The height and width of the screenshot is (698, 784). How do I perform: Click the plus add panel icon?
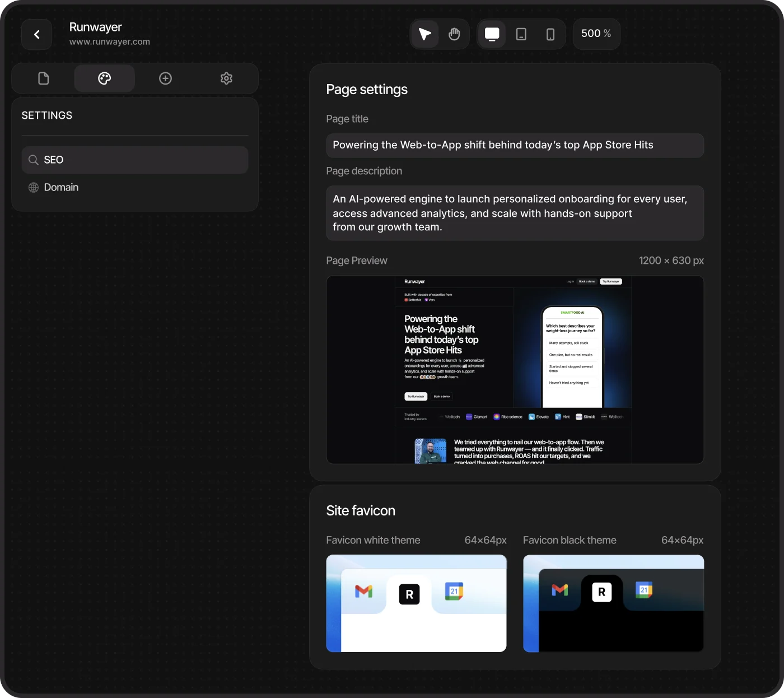tap(165, 78)
